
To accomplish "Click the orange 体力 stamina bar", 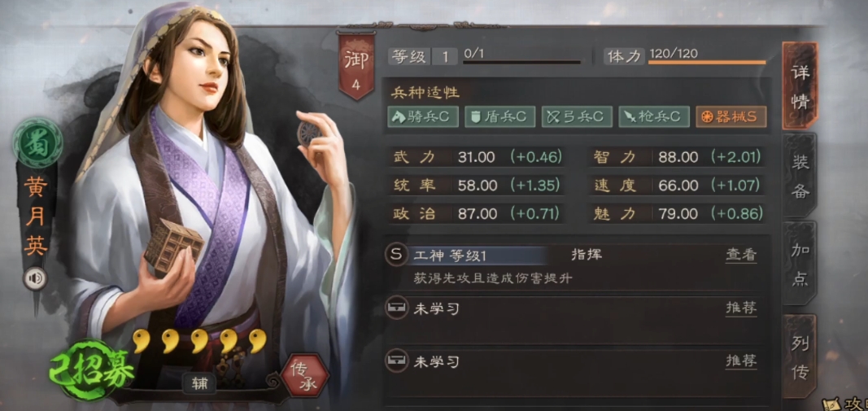I will (x=707, y=62).
